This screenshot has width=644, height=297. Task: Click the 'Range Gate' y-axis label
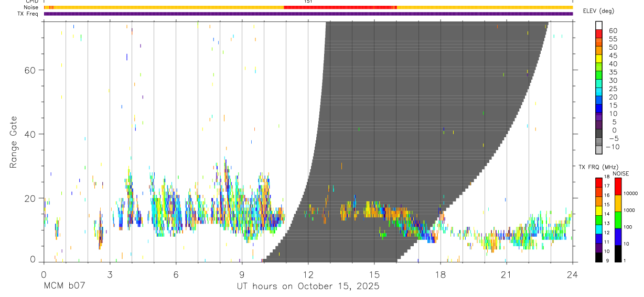click(14, 142)
